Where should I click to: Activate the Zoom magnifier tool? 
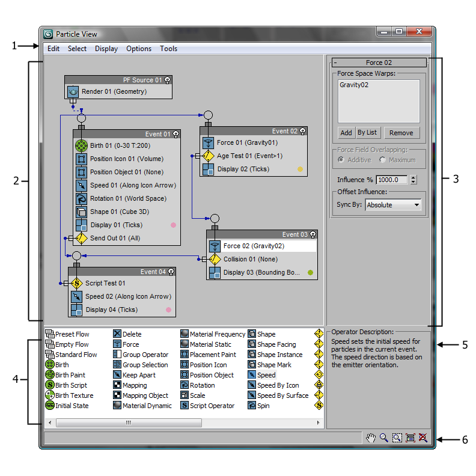(x=383, y=438)
